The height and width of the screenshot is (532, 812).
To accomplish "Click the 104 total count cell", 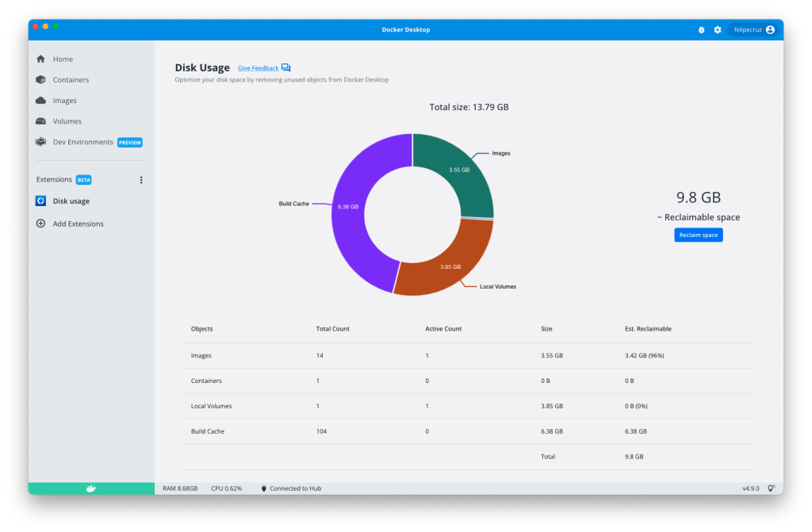I will click(x=321, y=431).
